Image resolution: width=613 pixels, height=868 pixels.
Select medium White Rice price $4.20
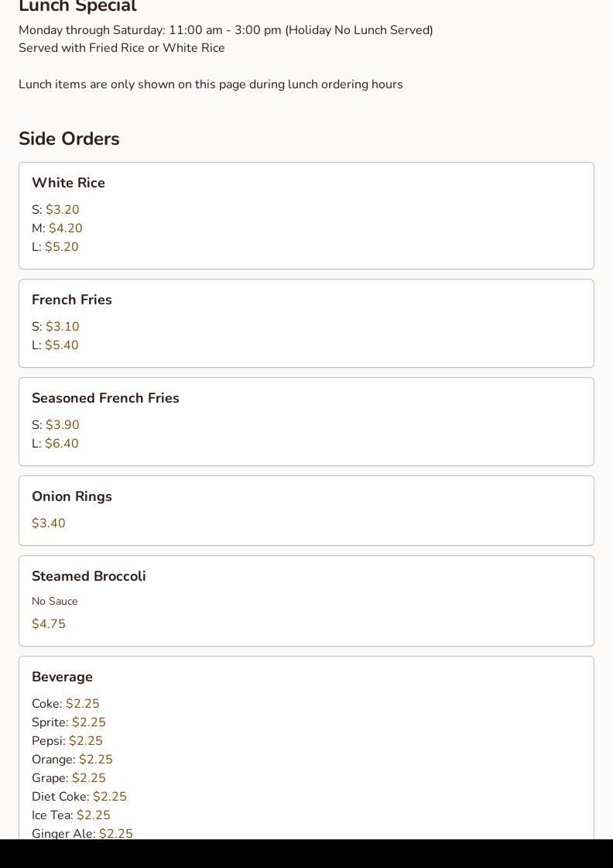(65, 228)
